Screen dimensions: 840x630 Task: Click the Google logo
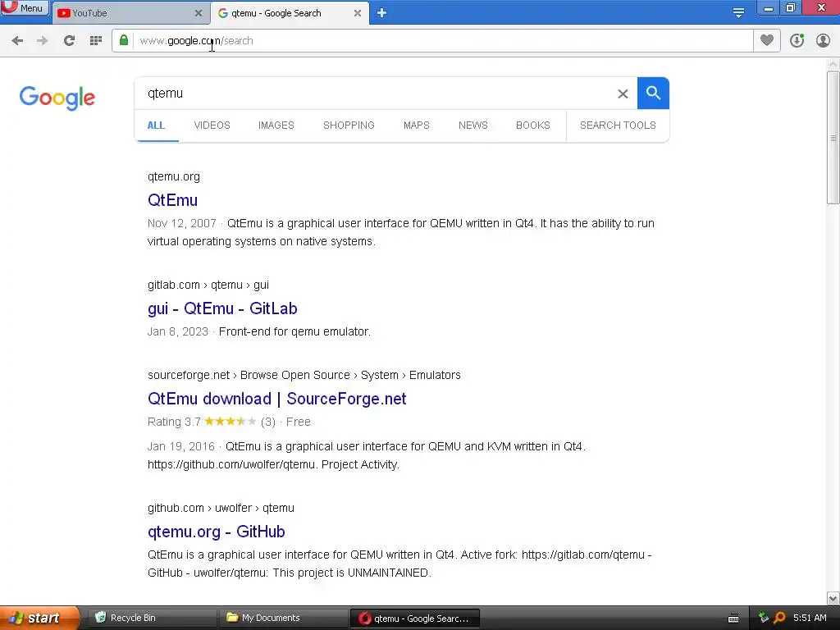coord(57,98)
